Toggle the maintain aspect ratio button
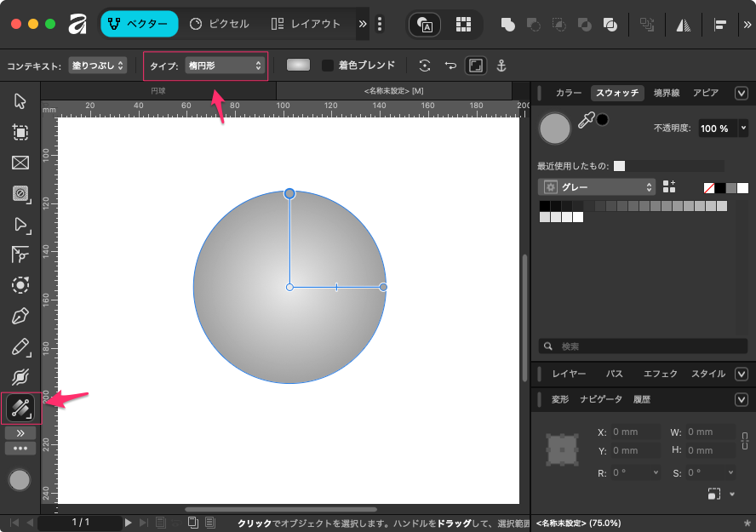756x532 pixels. pyautogui.click(x=475, y=66)
